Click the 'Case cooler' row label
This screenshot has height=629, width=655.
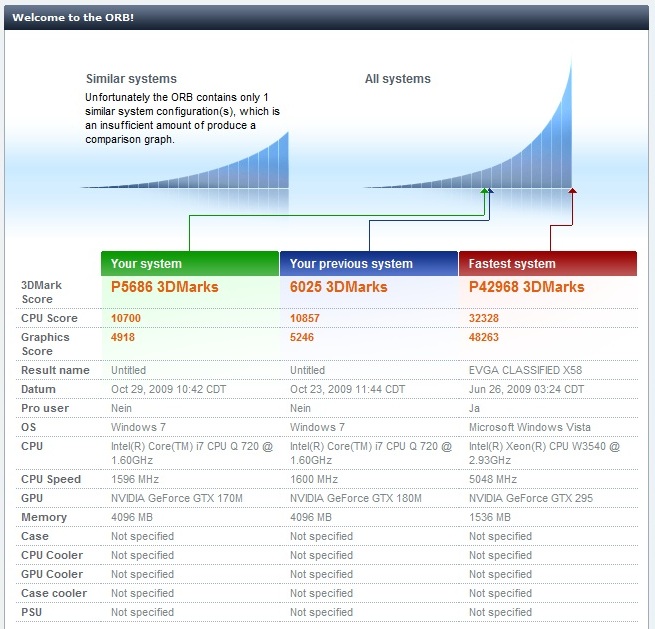[x=54, y=593]
